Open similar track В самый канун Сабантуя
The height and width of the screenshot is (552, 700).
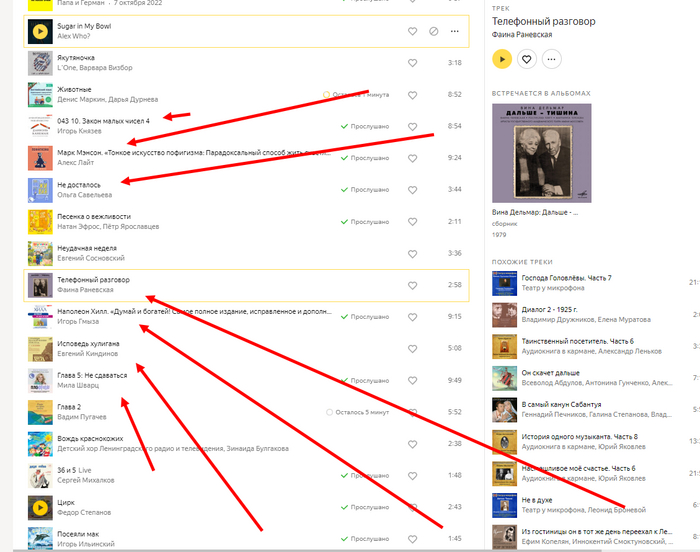coord(561,405)
